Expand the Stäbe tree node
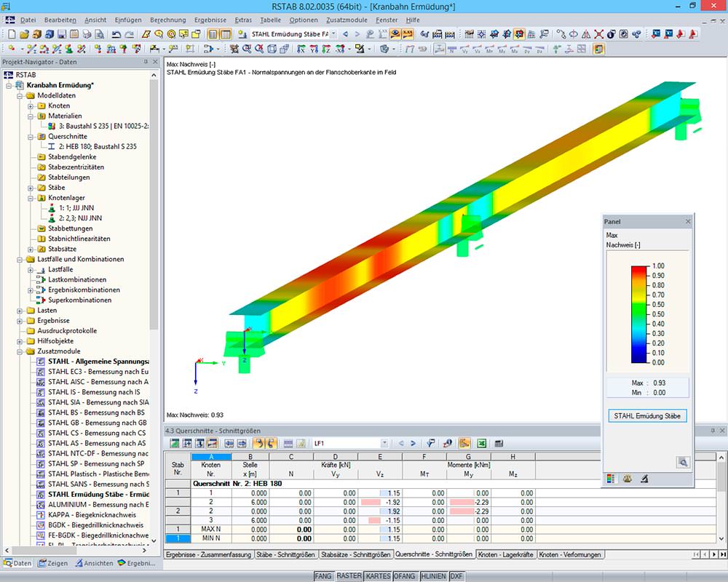The width and height of the screenshot is (728, 582). click(31, 188)
